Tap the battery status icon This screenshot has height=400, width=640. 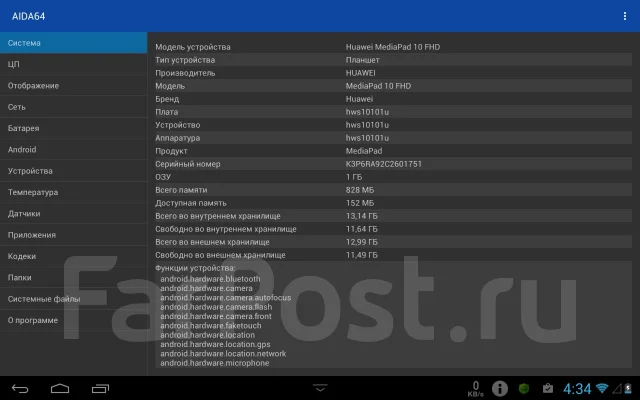tap(628, 388)
